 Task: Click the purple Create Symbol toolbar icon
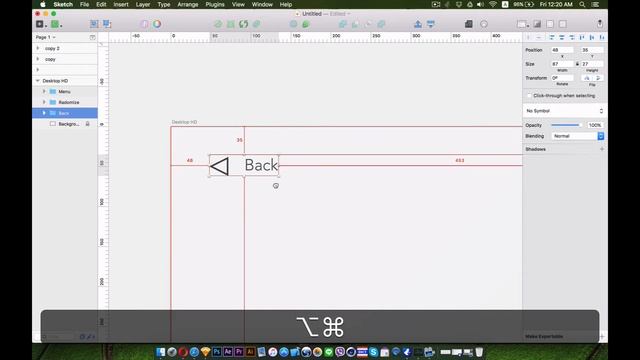click(144, 24)
